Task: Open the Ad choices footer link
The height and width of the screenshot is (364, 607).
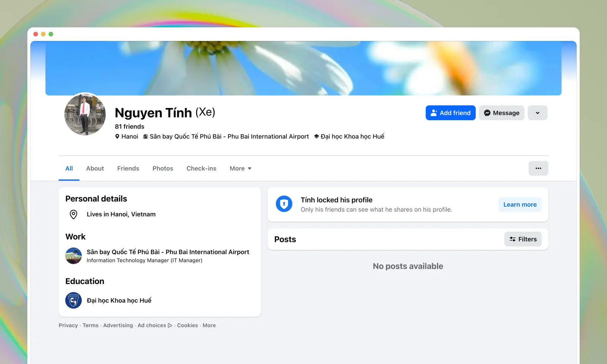Action: pyautogui.click(x=155, y=325)
